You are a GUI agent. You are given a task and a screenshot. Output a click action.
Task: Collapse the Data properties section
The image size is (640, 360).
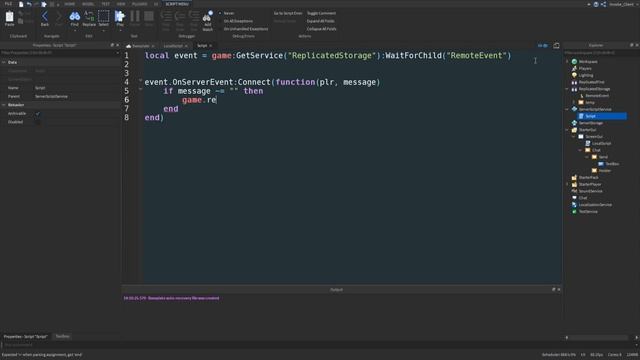(x=4, y=62)
